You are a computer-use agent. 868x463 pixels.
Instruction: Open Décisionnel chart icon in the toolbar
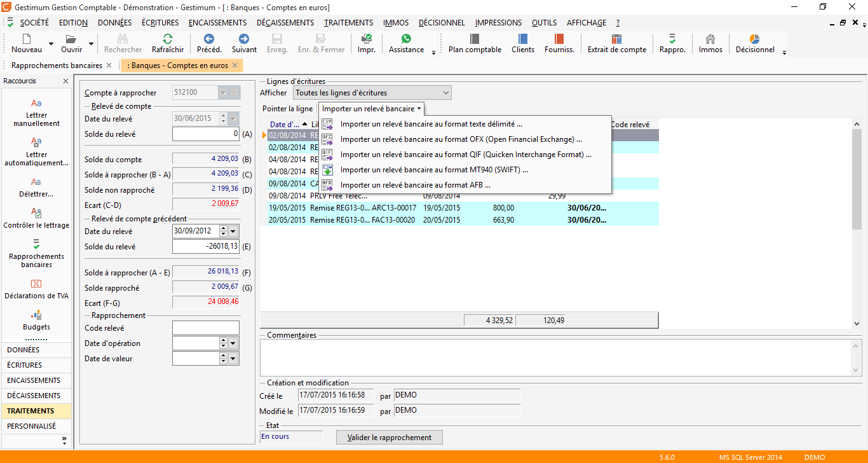click(754, 39)
